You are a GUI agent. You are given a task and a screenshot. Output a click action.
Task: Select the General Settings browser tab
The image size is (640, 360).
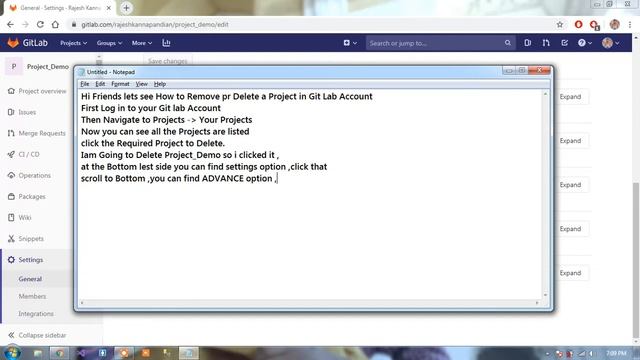tap(60, 8)
